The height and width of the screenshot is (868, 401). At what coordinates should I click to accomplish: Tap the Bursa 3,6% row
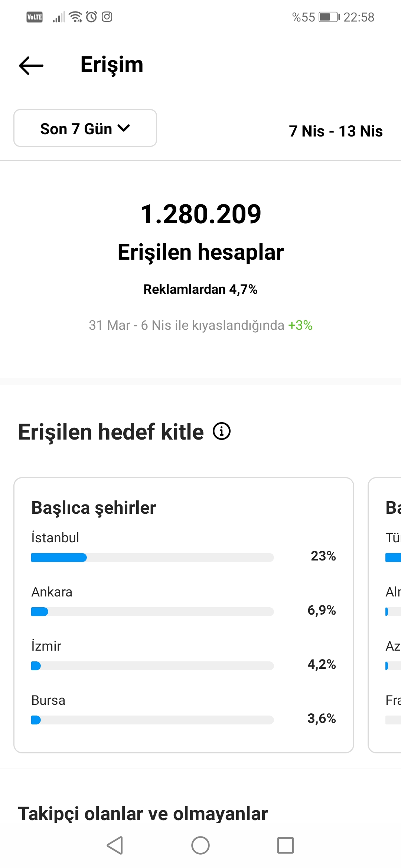click(x=184, y=710)
